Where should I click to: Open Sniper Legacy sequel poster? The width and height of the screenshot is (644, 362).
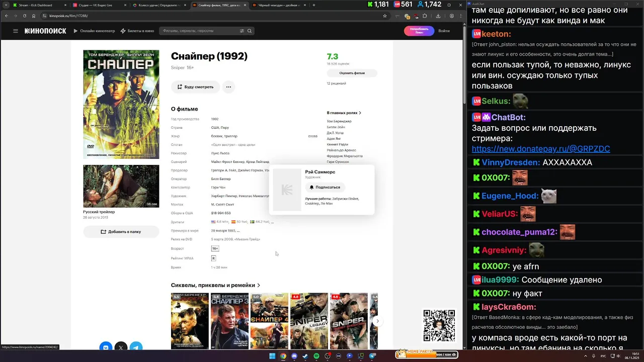309,321
